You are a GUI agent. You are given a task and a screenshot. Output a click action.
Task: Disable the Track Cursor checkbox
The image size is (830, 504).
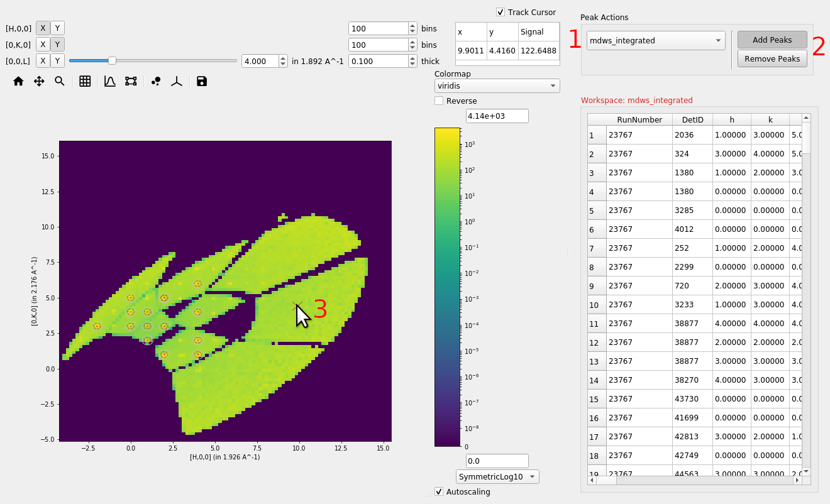point(501,12)
